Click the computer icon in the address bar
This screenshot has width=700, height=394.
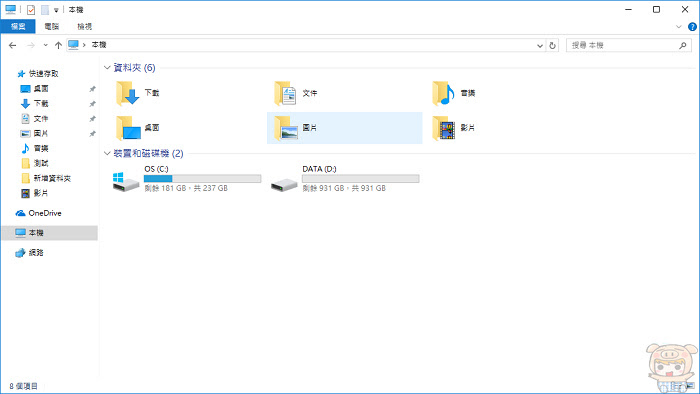(73, 45)
